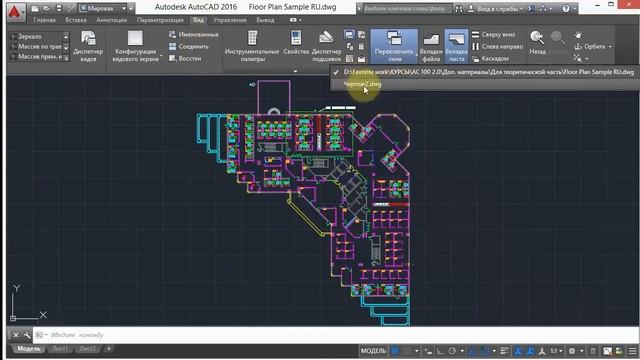Click the binoculars search icon in title bar
The height and width of the screenshot is (360, 640).
(x=459, y=8)
